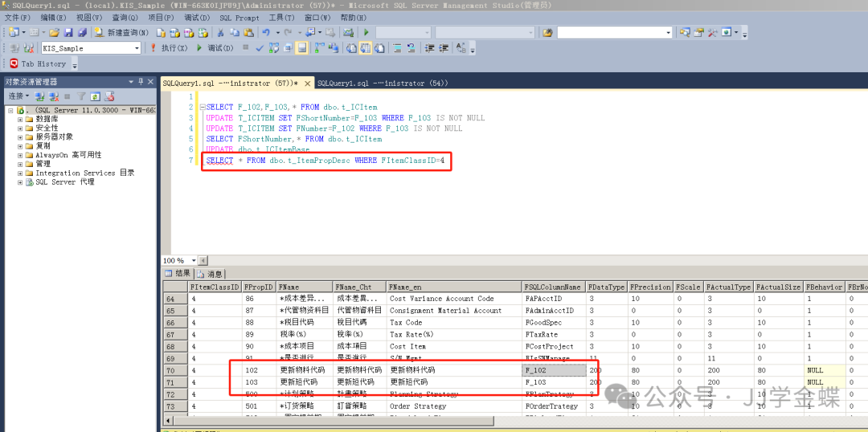Expand the 安全性 (Security) tree node

click(x=20, y=128)
